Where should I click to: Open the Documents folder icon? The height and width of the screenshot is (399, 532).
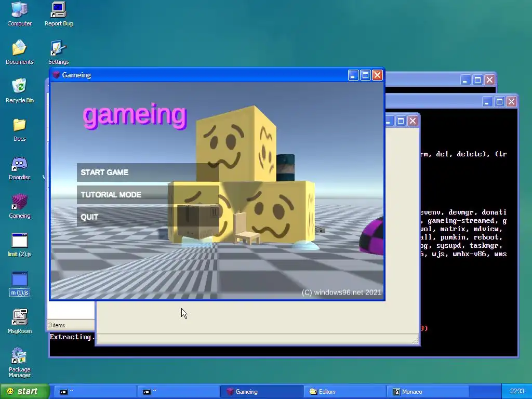[19, 52]
